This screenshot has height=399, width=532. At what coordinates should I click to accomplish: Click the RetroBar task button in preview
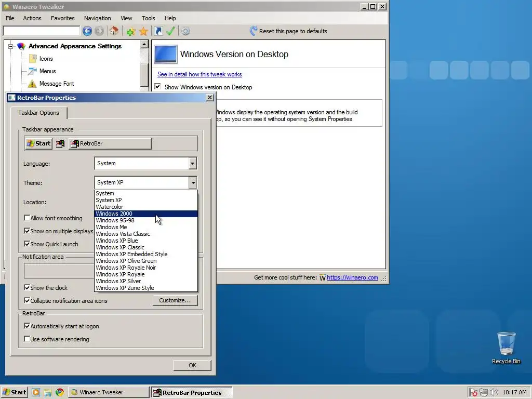coord(110,143)
